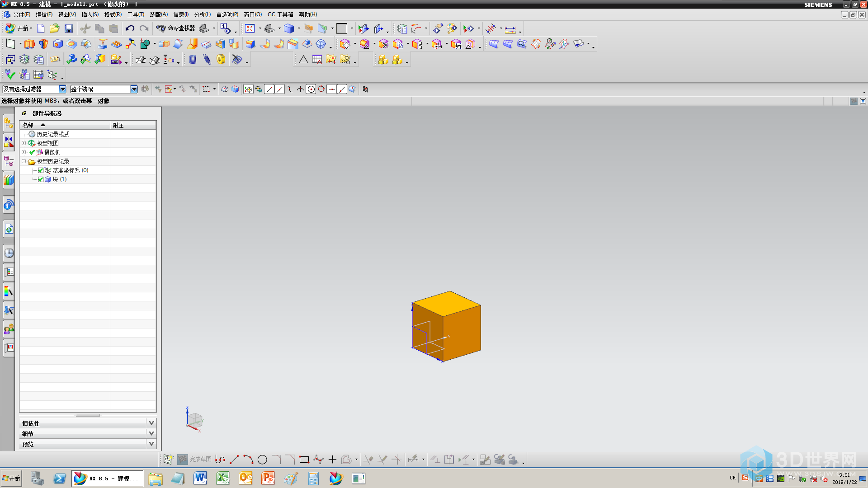Toggle checkbox for 块 (1) feature

tap(41, 179)
